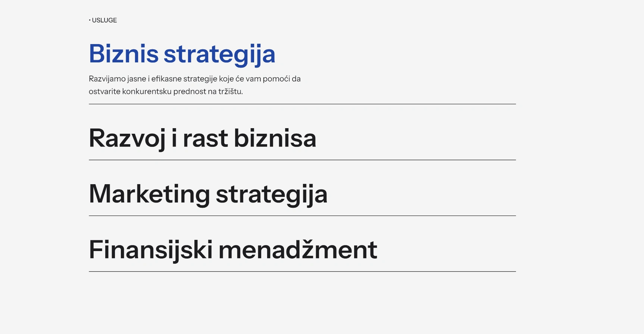Click the word Marketing in the third heading
This screenshot has width=644, height=334.
149,194
